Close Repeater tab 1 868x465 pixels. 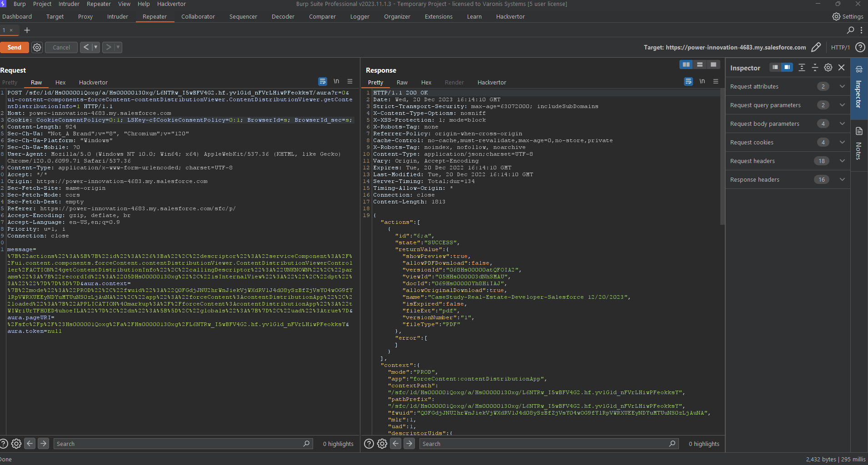pos(11,30)
